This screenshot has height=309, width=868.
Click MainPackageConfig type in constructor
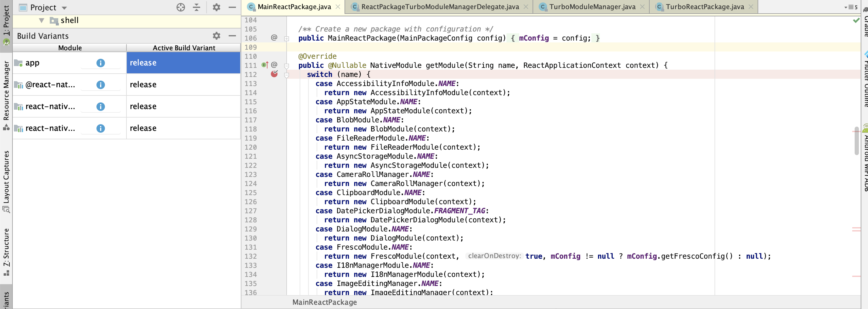coord(436,38)
